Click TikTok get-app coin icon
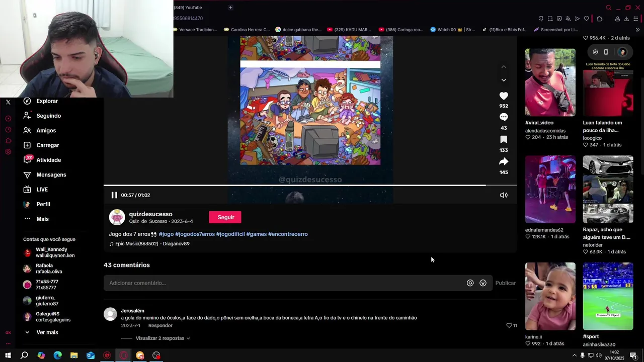 (595, 52)
